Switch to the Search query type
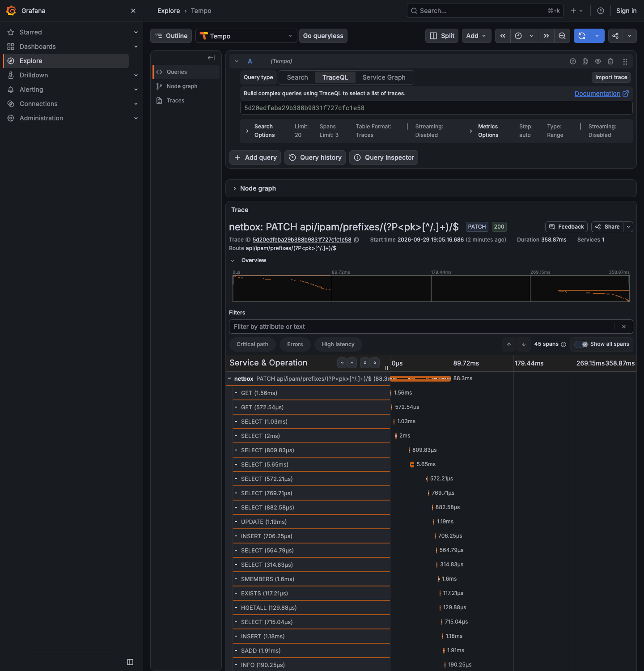The image size is (644, 671). 297,77
